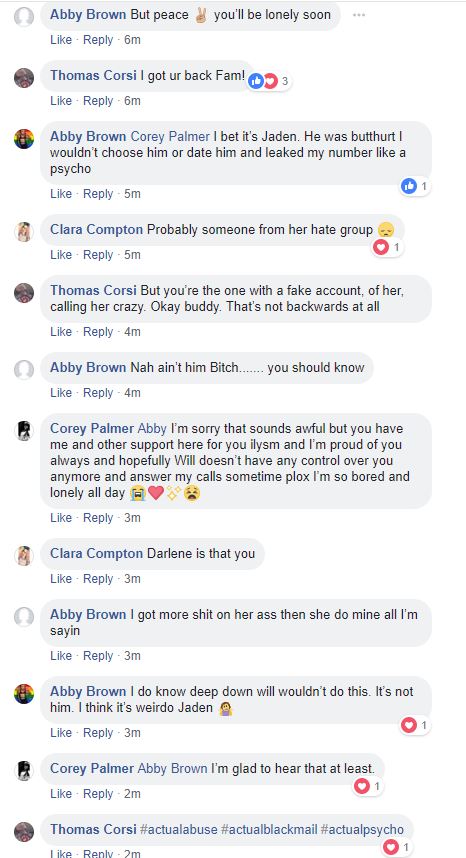Click the heart reaction on Clara Compton's hate group comment
Image resolution: width=466 pixels, height=858 pixels.
pos(387,248)
